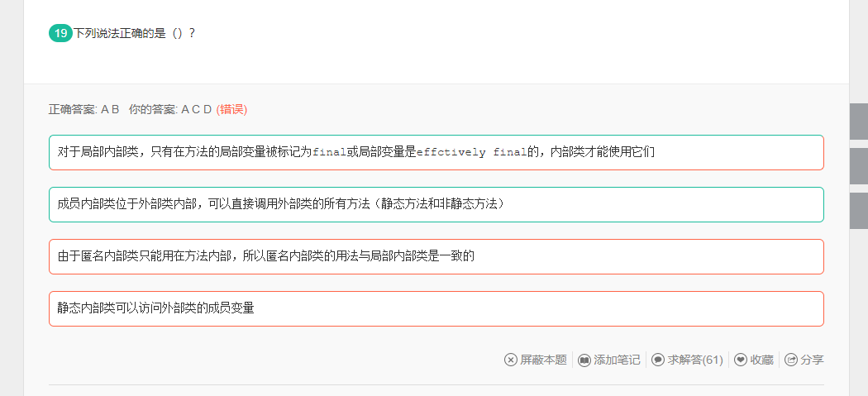Click the top gray side-panel block
Viewport: 868px width, 396px height.
click(x=859, y=122)
